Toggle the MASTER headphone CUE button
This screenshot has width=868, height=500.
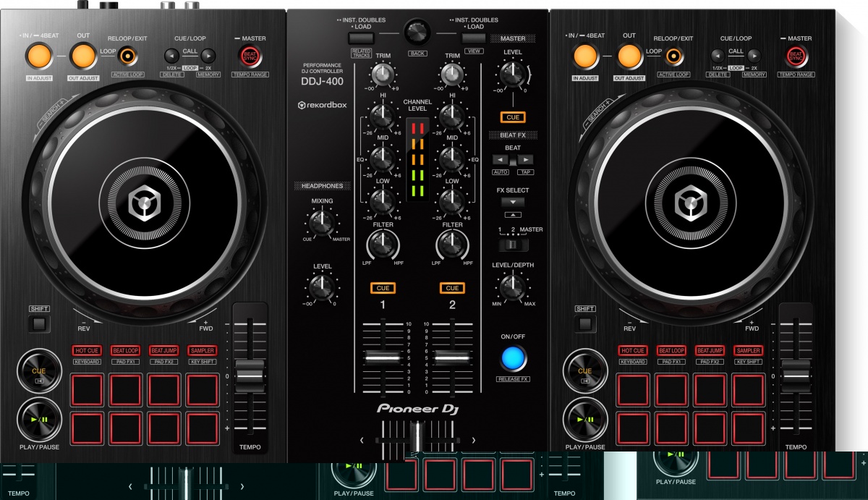513,117
